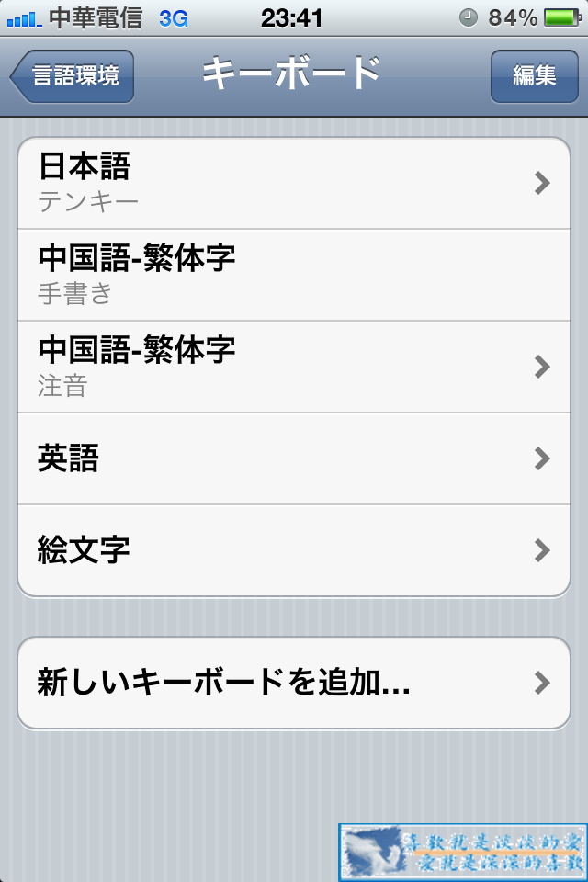
Task: Go back to 言語環境 settings
Action: click(72, 76)
